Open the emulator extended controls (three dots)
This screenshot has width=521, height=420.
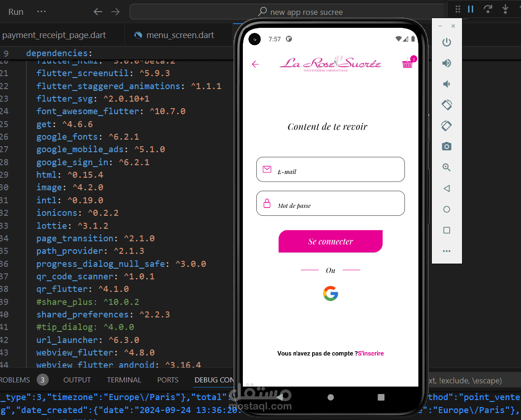click(x=447, y=251)
